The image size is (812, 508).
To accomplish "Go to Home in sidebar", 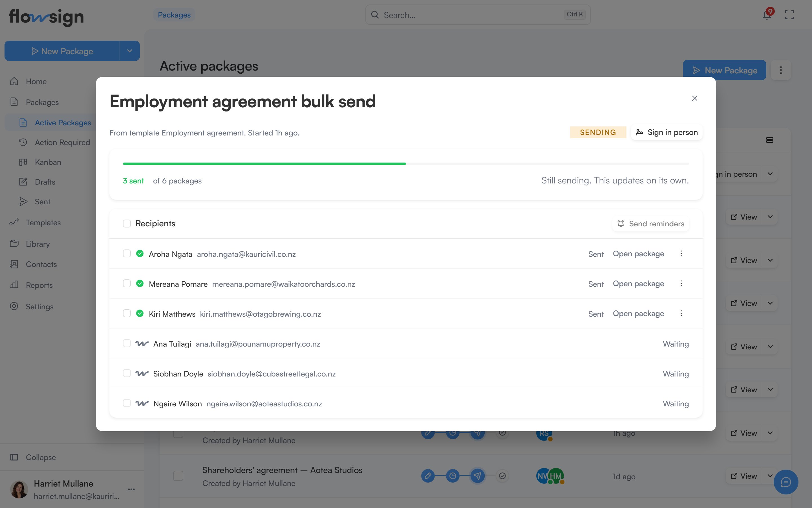I will (x=36, y=81).
